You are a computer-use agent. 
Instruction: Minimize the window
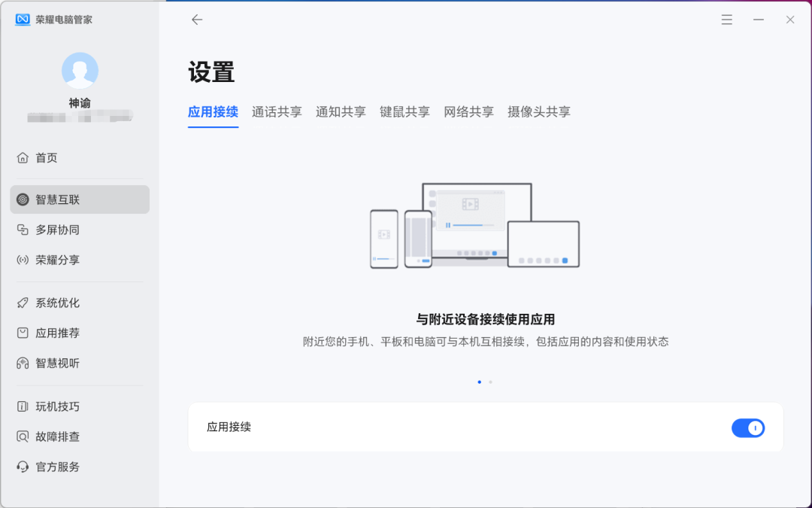758,20
